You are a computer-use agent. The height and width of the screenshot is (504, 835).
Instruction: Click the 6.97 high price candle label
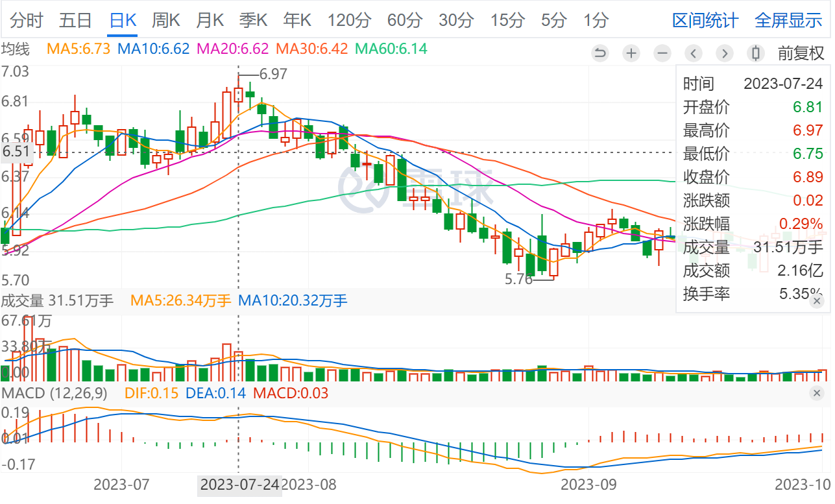[272, 74]
